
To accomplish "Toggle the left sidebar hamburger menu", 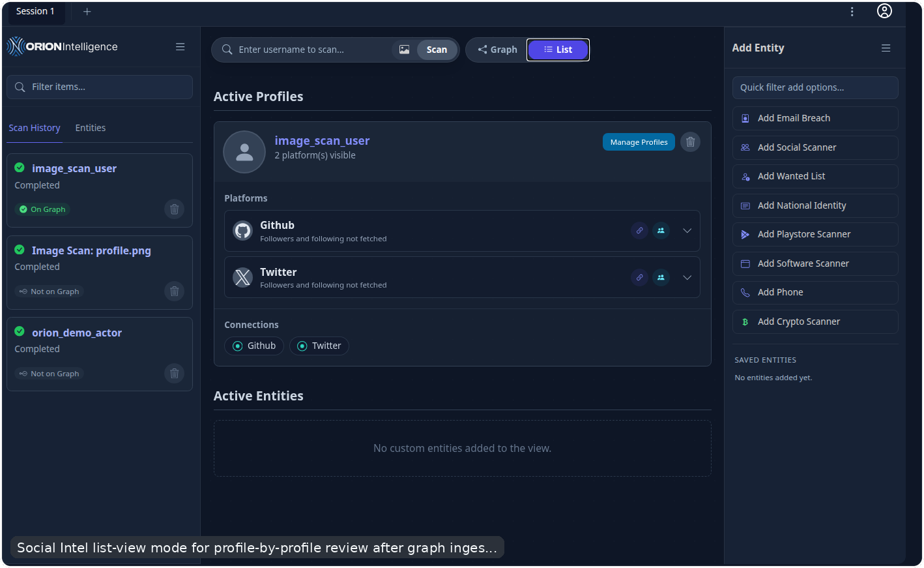I will [180, 47].
